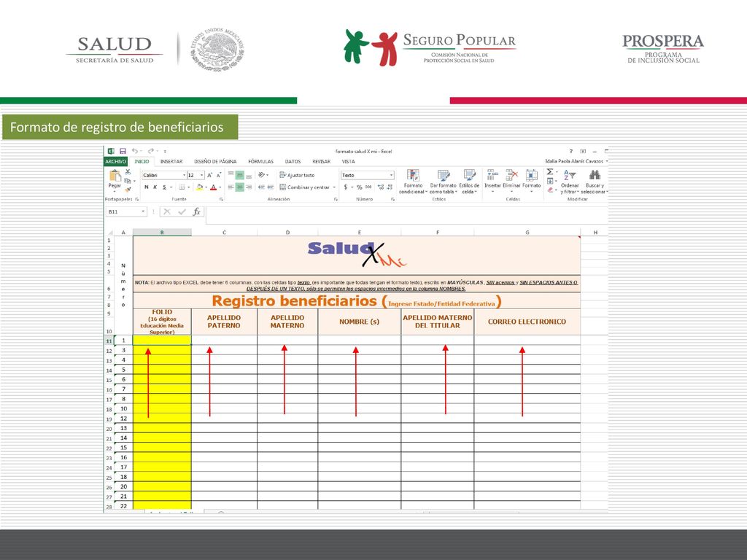Image resolution: width=747 pixels, height=560 pixels.
Task: Click the Combinar y centrar button
Action: [x=304, y=187]
